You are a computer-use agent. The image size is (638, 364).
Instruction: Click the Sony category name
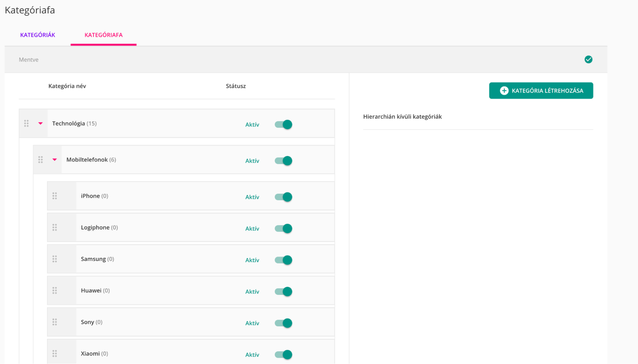point(87,322)
